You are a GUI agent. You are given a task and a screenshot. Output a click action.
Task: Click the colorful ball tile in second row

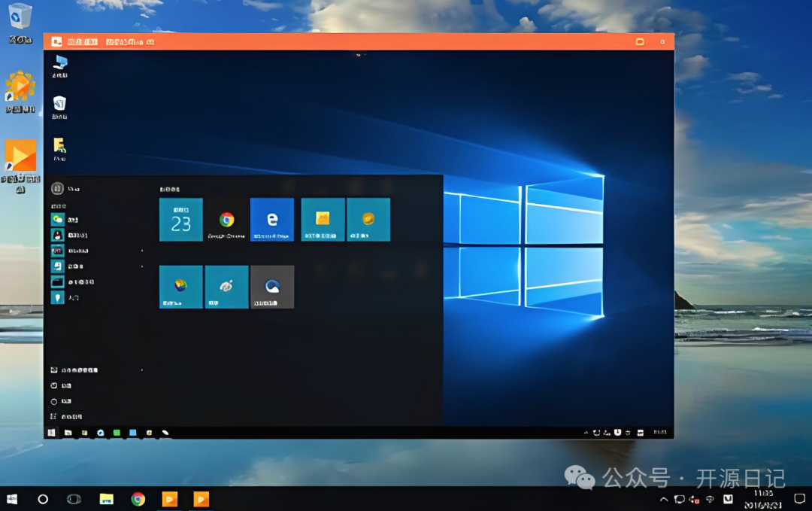click(x=180, y=287)
